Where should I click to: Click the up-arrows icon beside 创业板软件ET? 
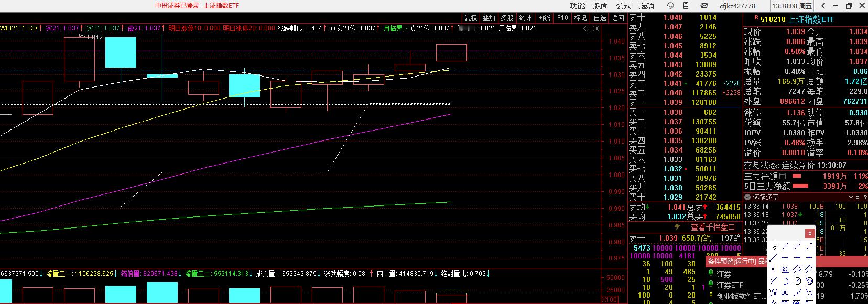coord(711,294)
